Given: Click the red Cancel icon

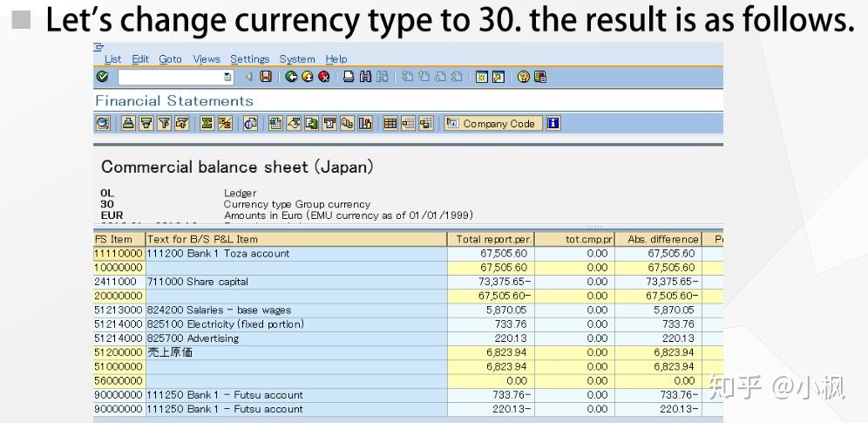Looking at the screenshot, I should tap(324, 77).
